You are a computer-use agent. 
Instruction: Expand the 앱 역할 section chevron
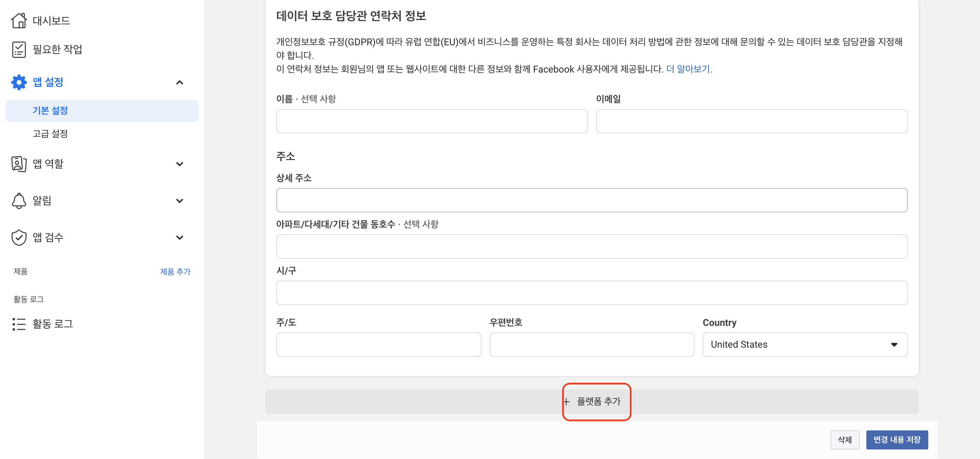180,164
